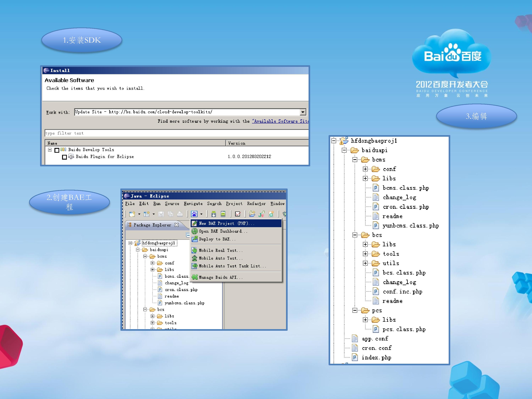Click the Work with Update Site text field
The width and height of the screenshot is (532, 399).
click(187, 112)
